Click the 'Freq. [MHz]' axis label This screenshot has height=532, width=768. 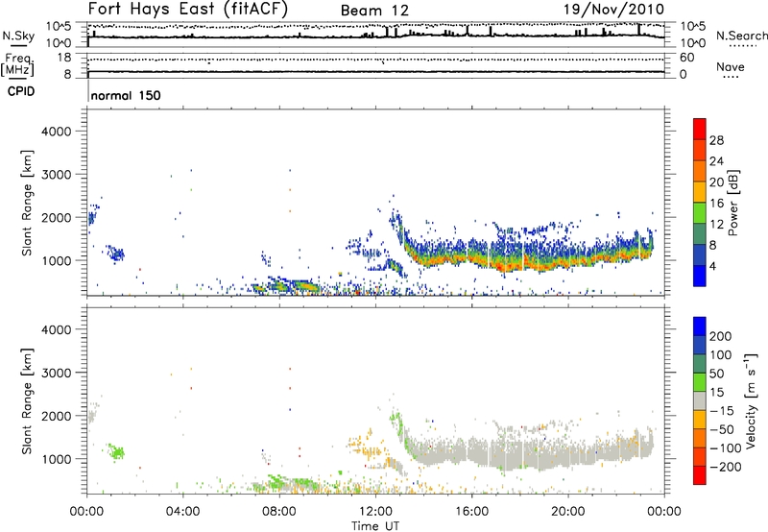(17, 64)
